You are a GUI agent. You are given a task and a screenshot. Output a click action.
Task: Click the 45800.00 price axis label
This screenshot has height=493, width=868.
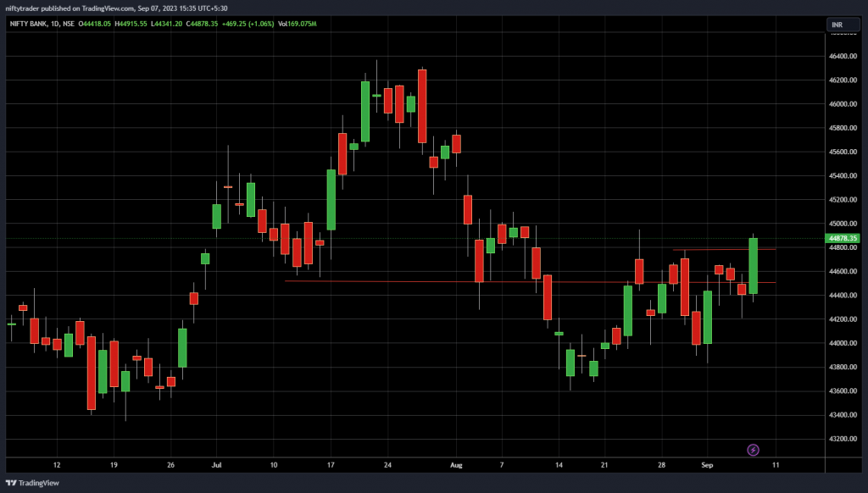pos(843,128)
